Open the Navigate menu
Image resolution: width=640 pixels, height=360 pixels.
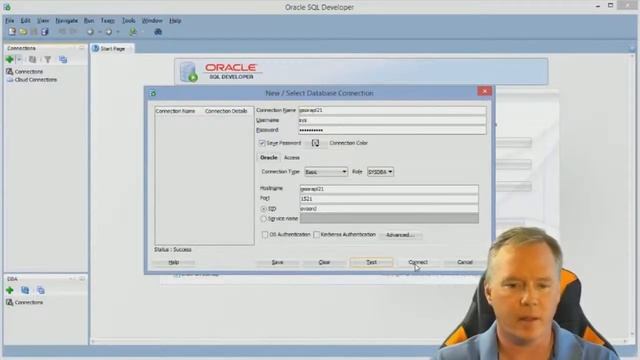point(67,20)
